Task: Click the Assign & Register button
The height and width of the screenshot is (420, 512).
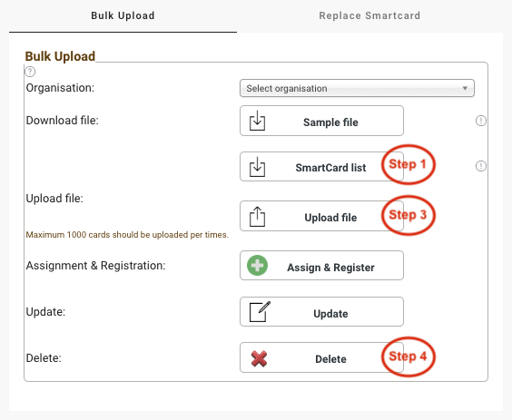Action: click(x=321, y=265)
